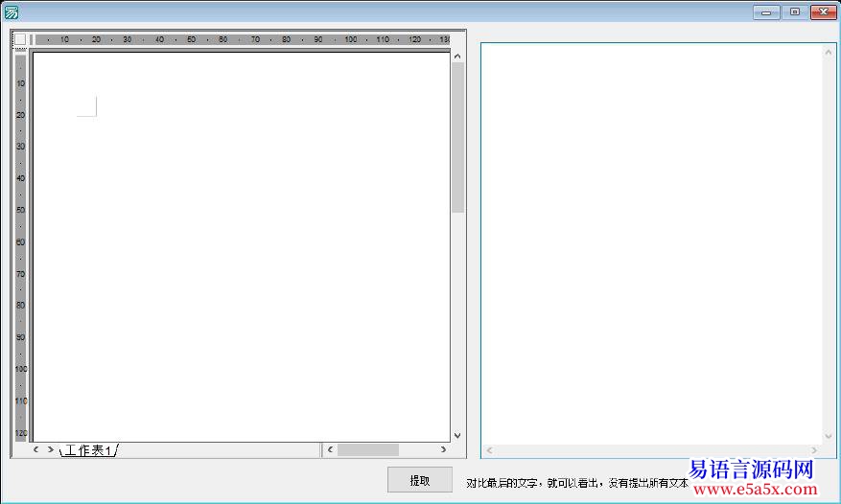Click the spreadsheet vertical scrollbar thumb
This screenshot has width=841, height=504.
(x=457, y=138)
